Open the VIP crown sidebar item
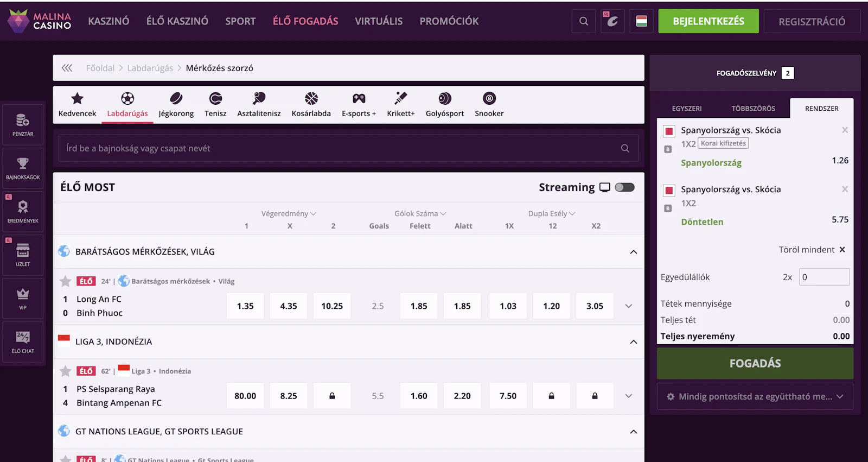This screenshot has height=462, width=868. click(23, 298)
